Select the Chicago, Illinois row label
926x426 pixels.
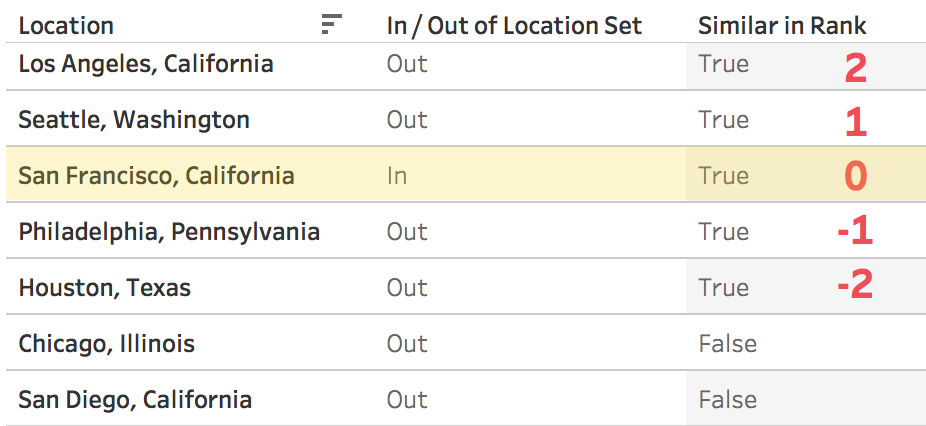(x=106, y=344)
